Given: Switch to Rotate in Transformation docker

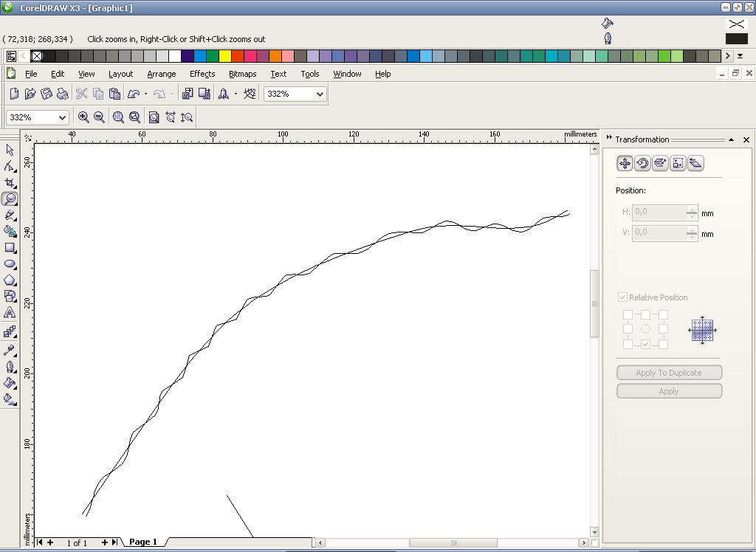Looking at the screenshot, I should (x=642, y=163).
